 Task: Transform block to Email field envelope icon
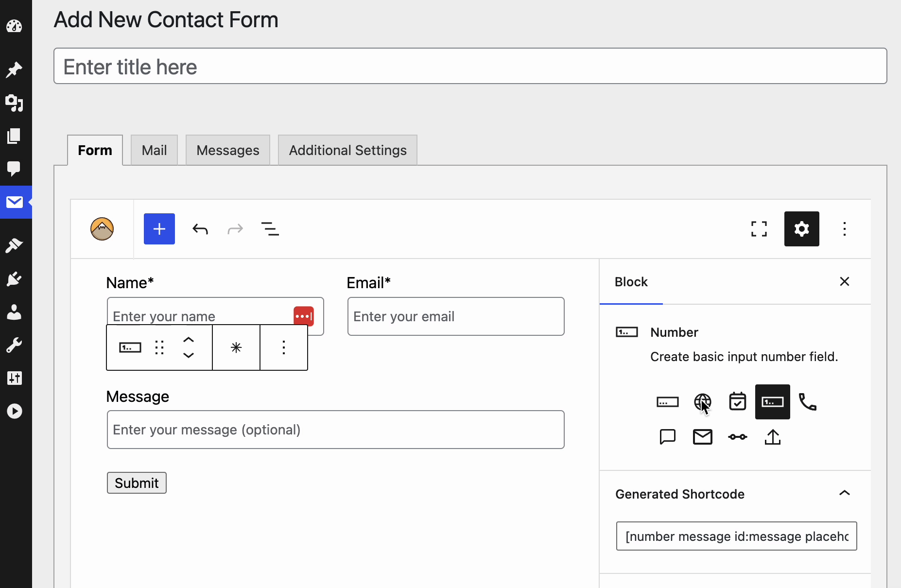[x=702, y=437]
